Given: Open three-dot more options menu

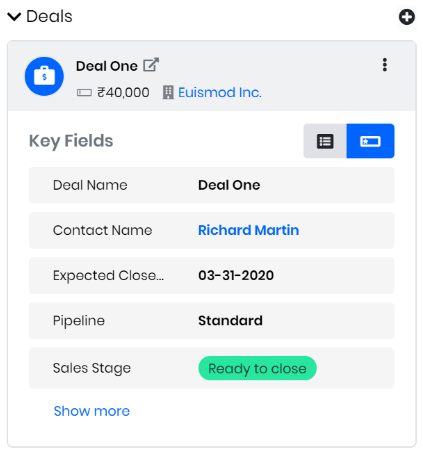Looking at the screenshot, I should click(385, 65).
